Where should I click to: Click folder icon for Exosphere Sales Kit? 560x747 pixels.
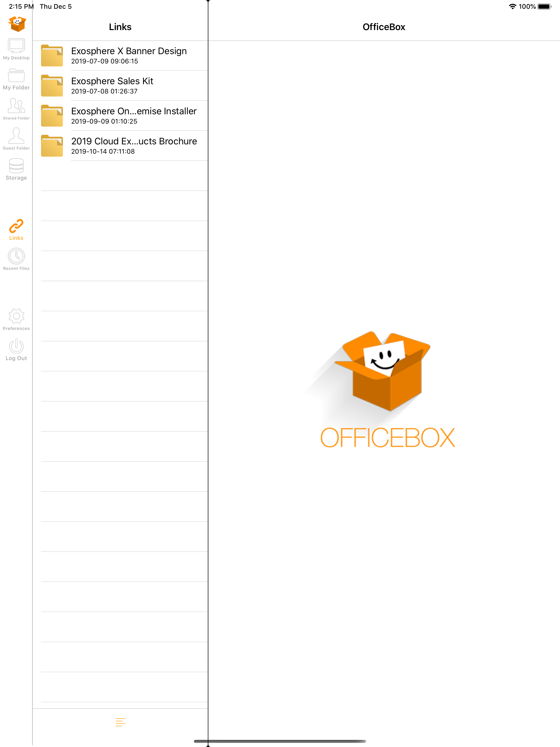52,85
